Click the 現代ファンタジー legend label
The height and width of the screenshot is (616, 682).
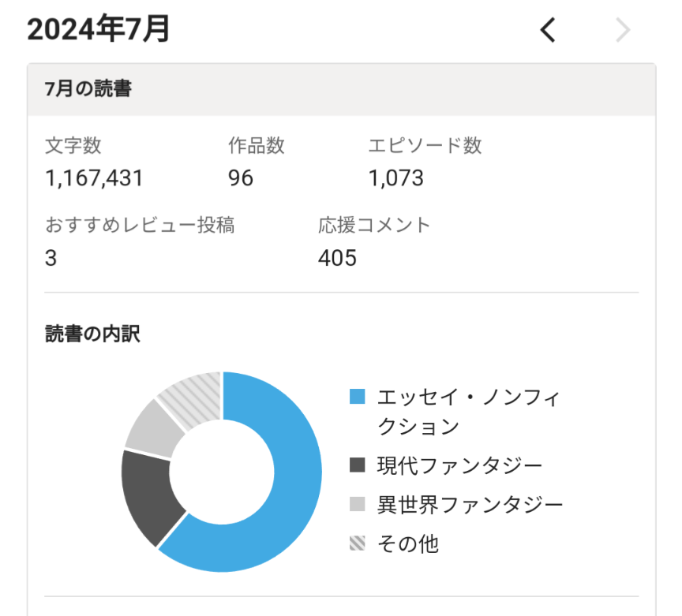pos(460,466)
